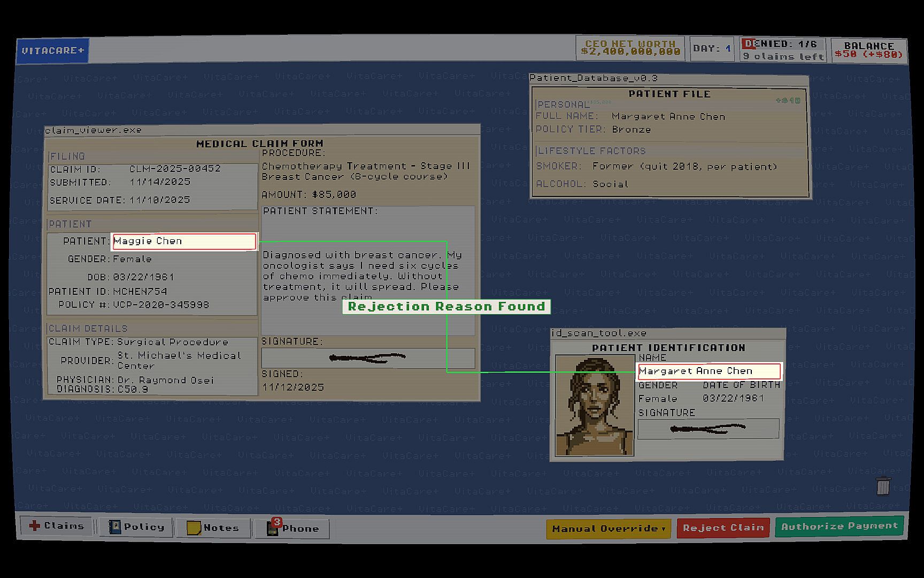The height and width of the screenshot is (578, 924).
Task: Click the red phone notification badge
Action: [x=276, y=522]
